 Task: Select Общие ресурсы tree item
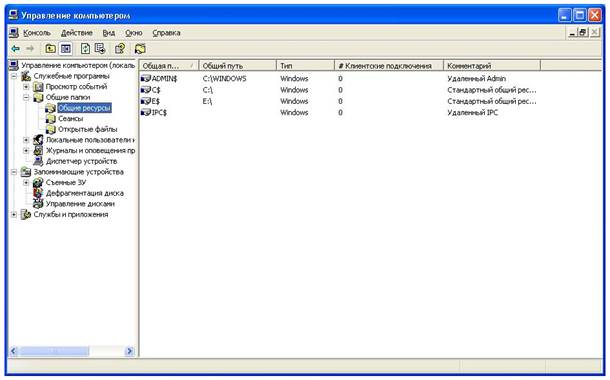point(84,108)
